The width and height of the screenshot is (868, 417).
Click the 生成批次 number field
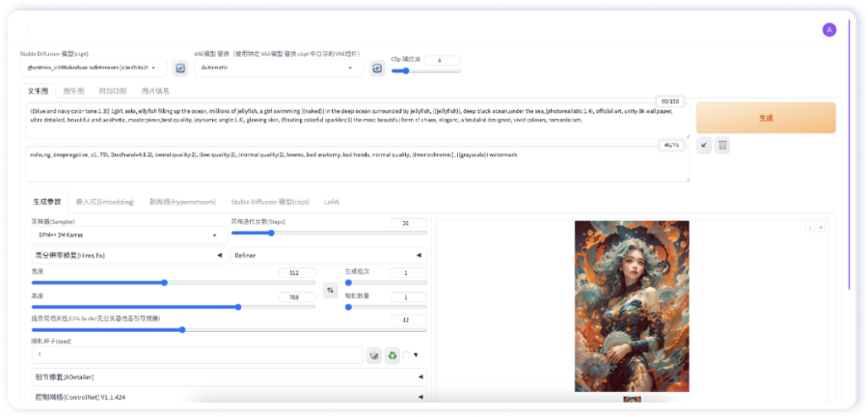click(409, 272)
